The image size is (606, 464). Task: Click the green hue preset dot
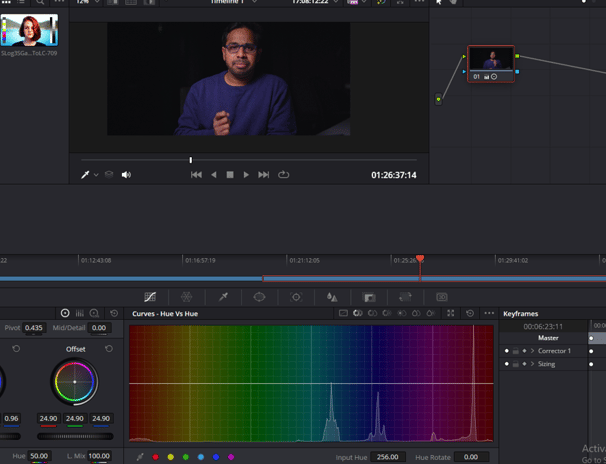coord(186,457)
